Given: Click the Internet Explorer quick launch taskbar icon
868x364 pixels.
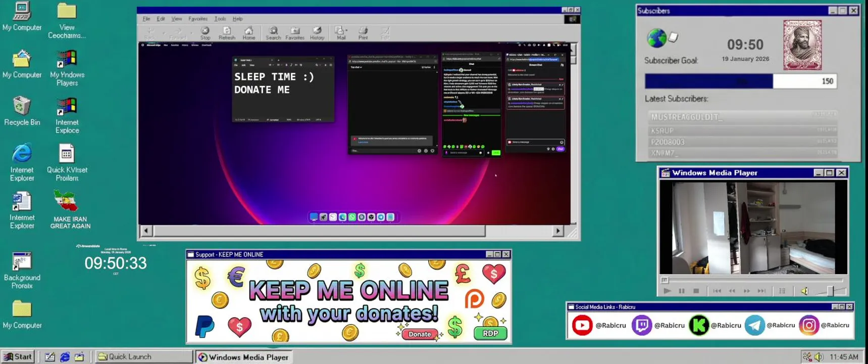Looking at the screenshot, I should pos(65,357).
